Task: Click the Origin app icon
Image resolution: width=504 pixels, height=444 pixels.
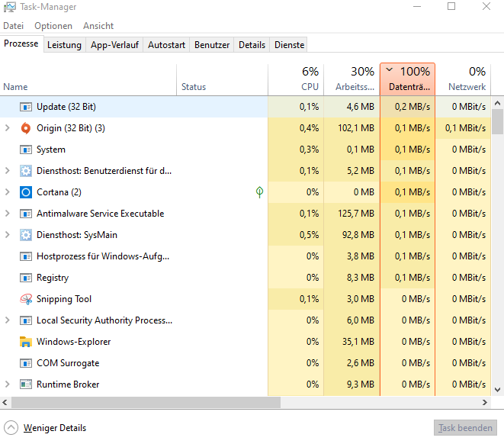Action: pyautogui.click(x=26, y=128)
